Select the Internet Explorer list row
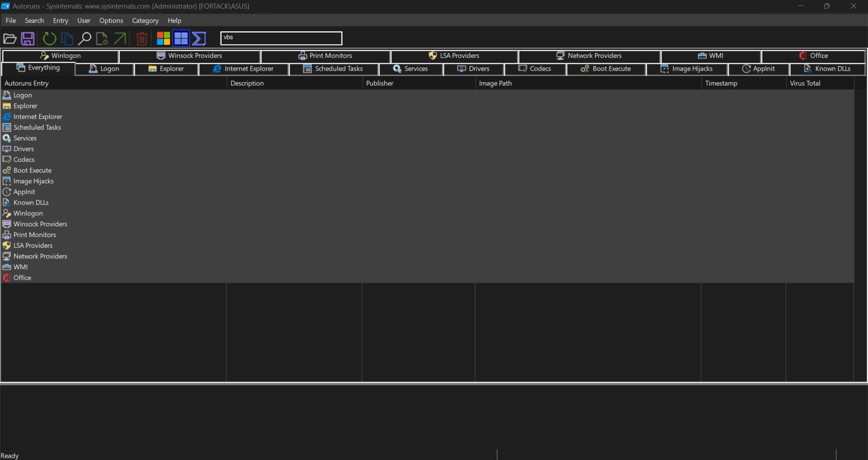Image resolution: width=868 pixels, height=460 pixels. click(x=427, y=117)
